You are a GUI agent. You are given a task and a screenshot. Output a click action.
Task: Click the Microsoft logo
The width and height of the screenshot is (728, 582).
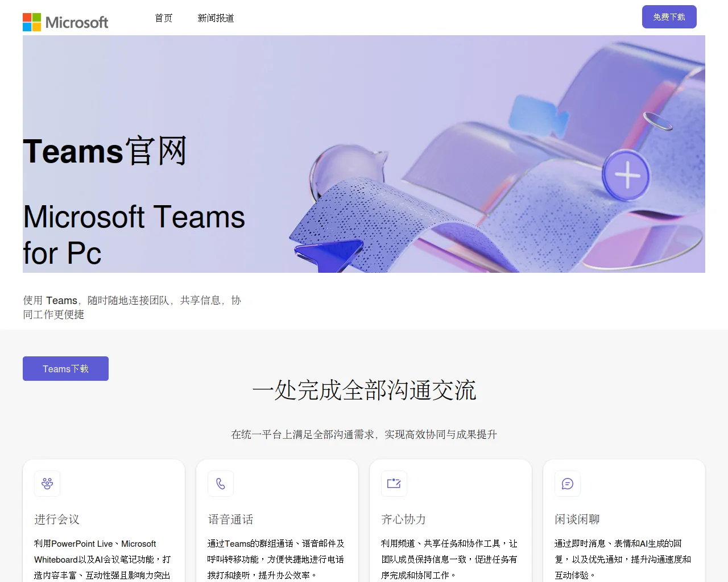(x=65, y=22)
